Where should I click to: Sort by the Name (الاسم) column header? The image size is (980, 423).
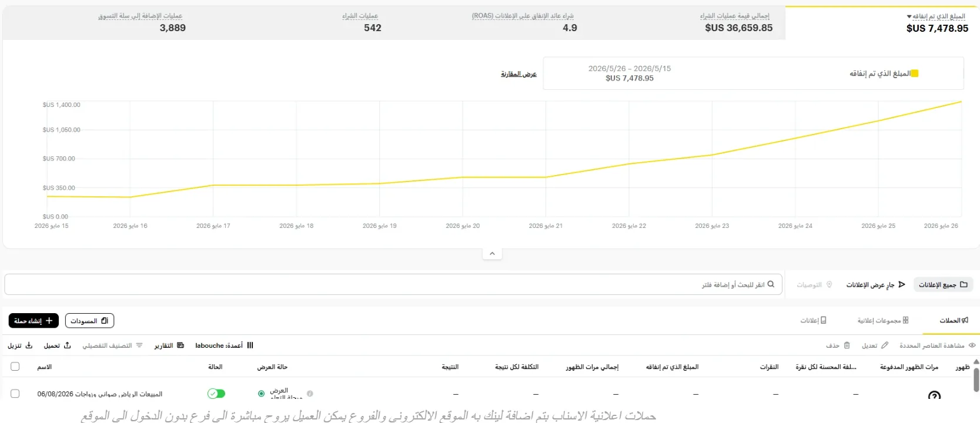[45, 367]
